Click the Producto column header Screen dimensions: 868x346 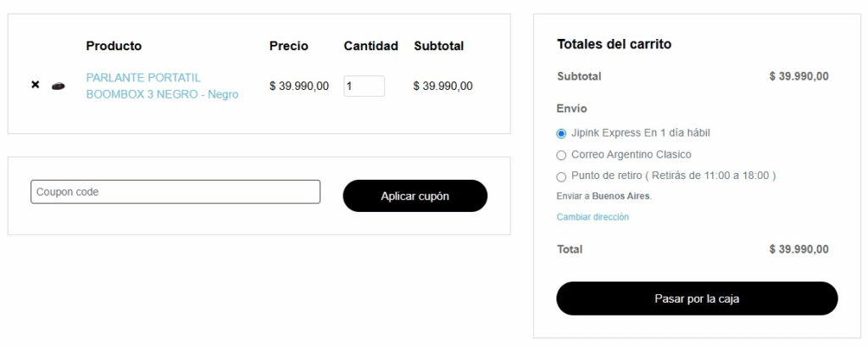tap(114, 46)
